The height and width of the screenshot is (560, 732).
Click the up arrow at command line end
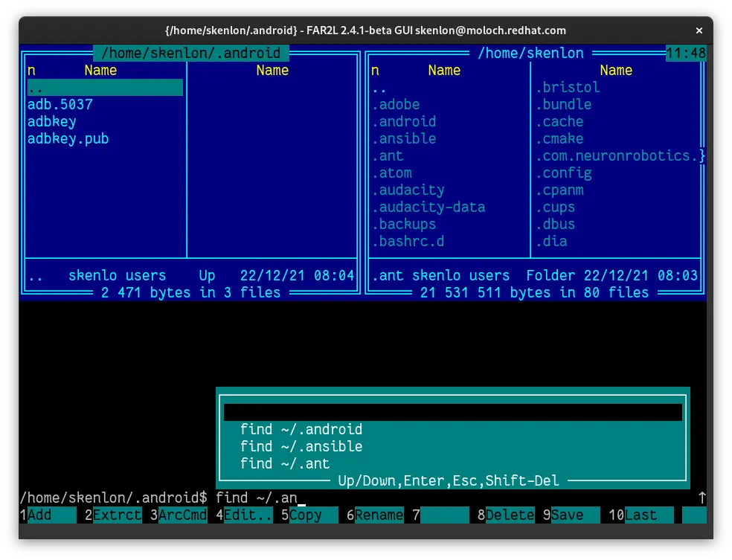coord(701,498)
